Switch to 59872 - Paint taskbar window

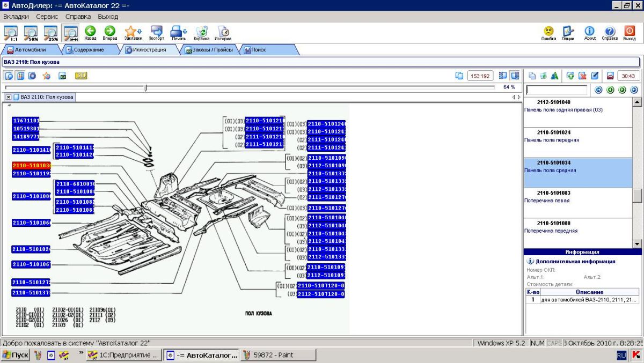tap(278, 355)
